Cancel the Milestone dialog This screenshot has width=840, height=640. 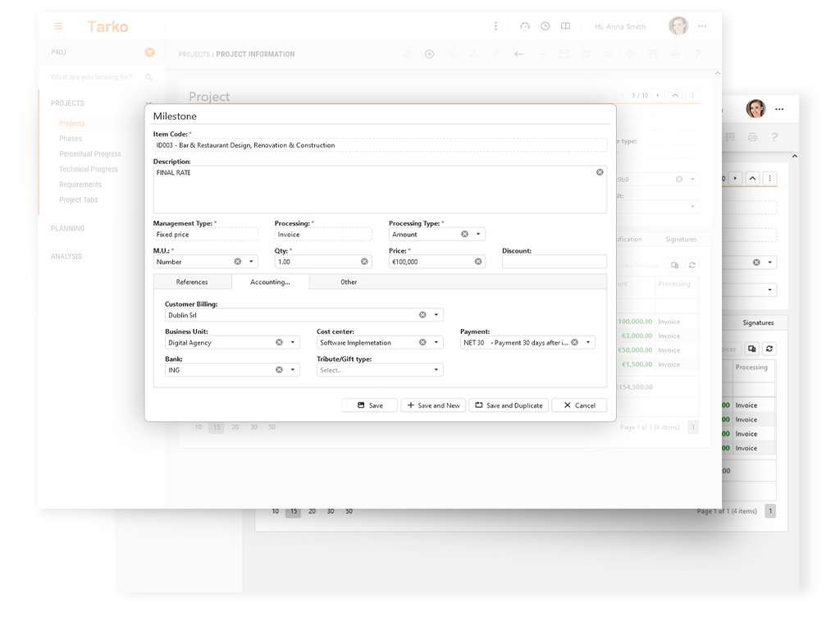click(579, 405)
